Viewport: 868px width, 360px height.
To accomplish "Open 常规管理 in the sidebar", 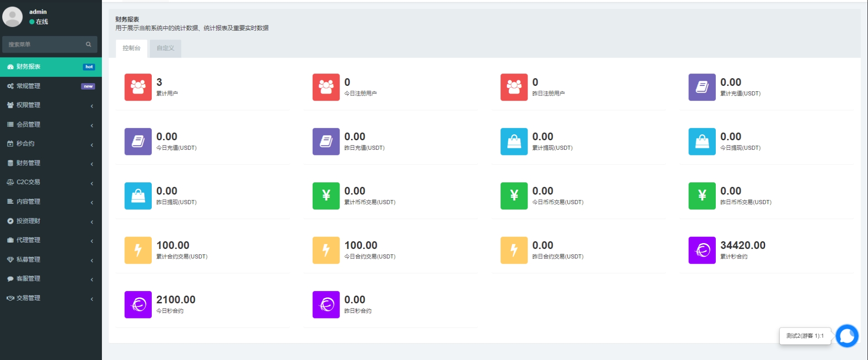I will tap(50, 86).
